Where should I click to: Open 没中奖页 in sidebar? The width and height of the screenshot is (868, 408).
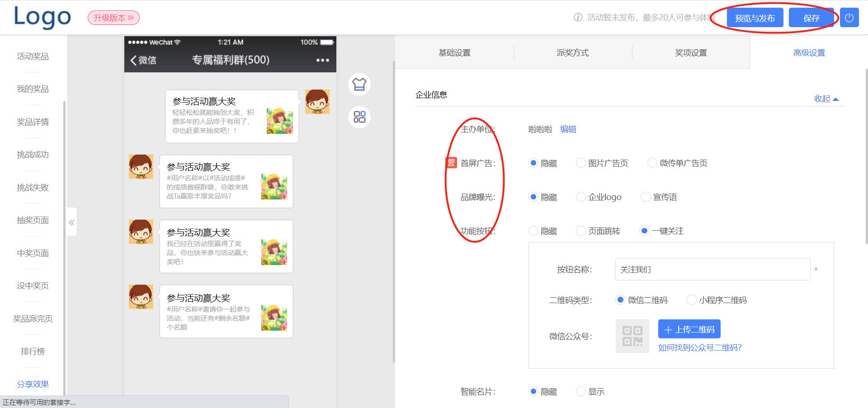33,285
